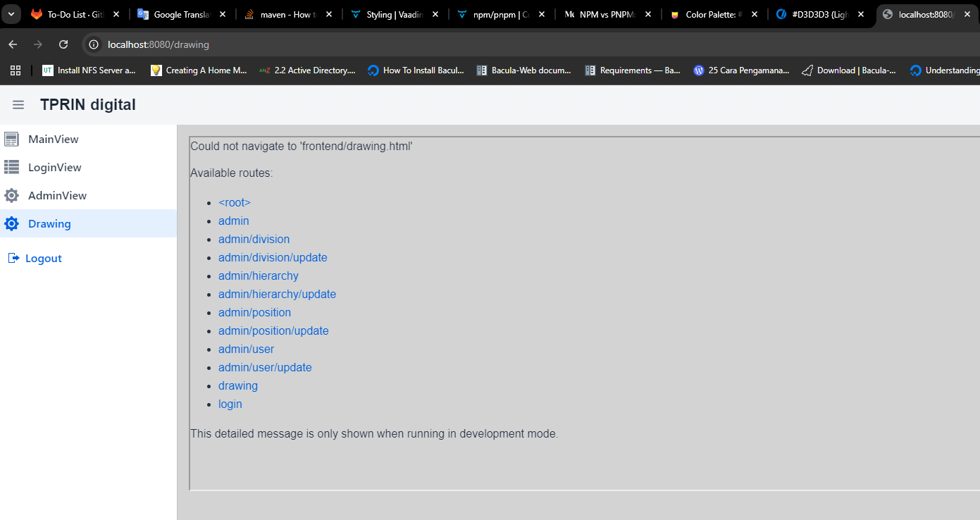This screenshot has height=520, width=980.
Task: Toggle the hamburger menu drawer icon
Action: point(18,105)
